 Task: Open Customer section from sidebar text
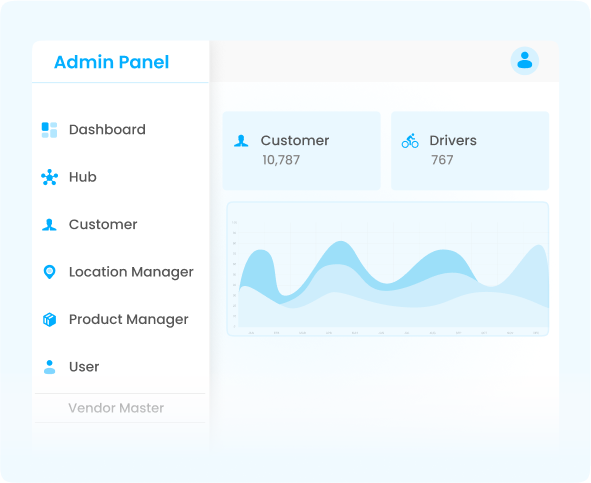click(103, 225)
